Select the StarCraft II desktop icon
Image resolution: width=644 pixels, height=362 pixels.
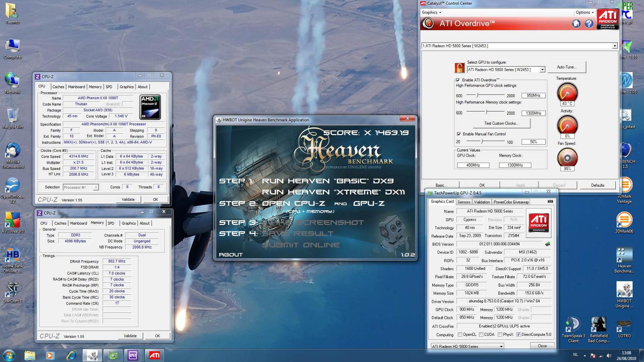click(x=12, y=292)
